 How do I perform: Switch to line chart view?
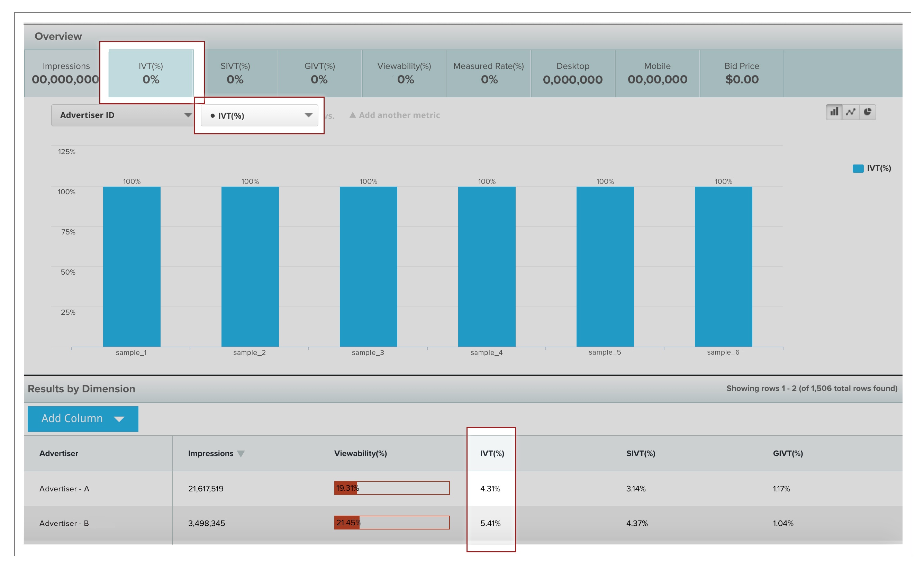(850, 112)
